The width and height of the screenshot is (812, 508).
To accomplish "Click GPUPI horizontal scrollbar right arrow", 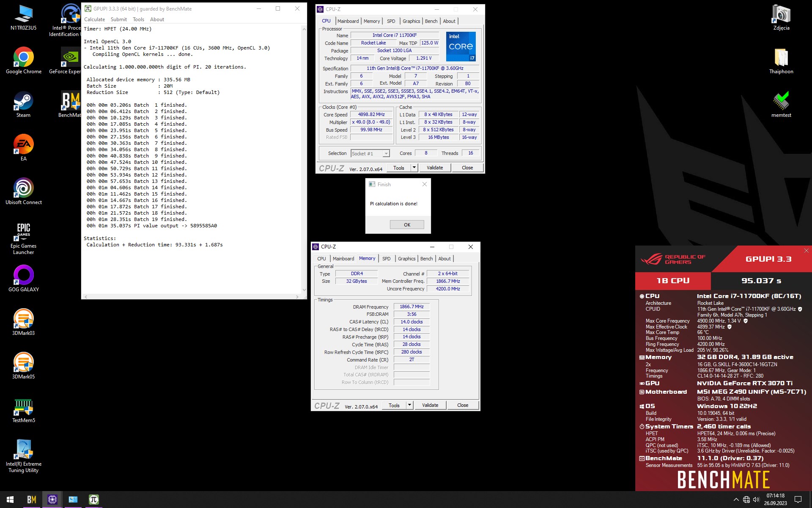I will pos(297,297).
